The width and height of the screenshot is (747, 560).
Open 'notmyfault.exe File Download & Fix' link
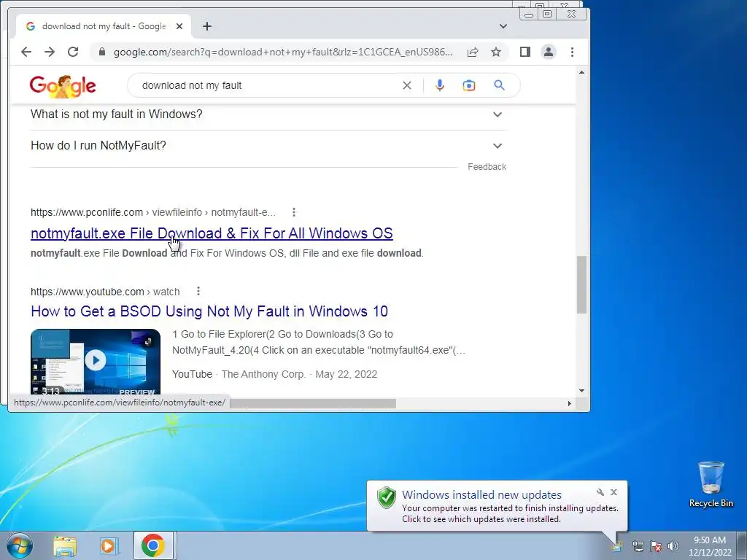pyautogui.click(x=212, y=233)
